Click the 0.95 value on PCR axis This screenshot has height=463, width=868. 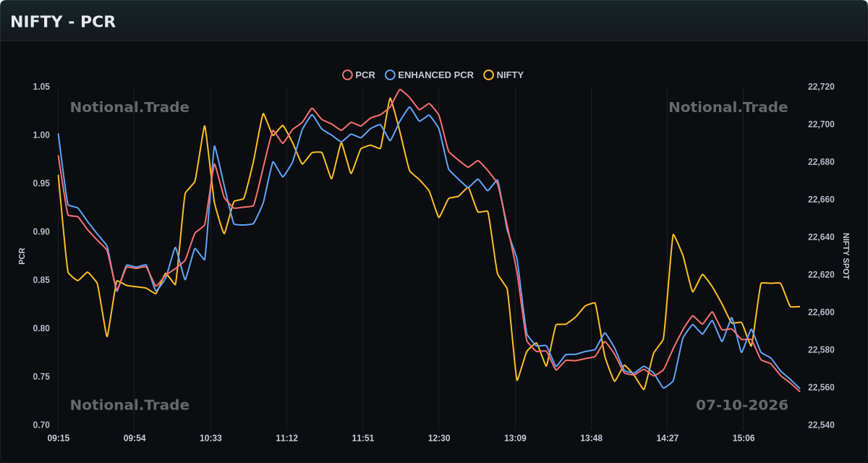(x=41, y=184)
